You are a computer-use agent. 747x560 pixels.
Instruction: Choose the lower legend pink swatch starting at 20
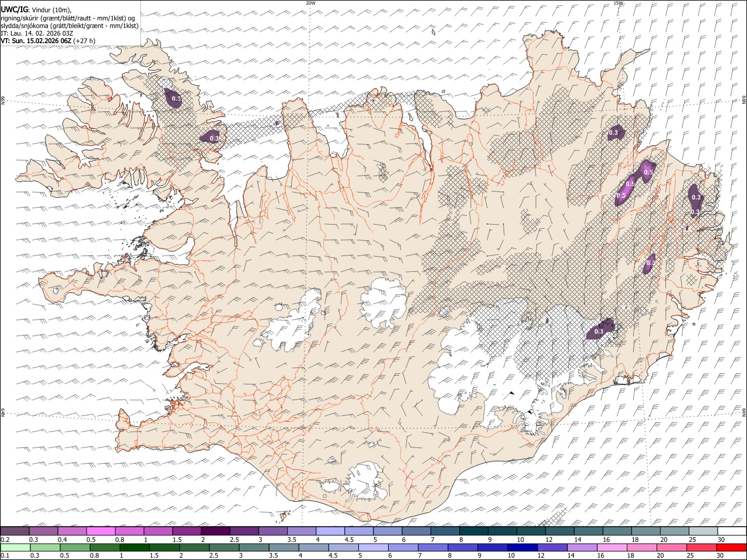pyautogui.click(x=672, y=547)
